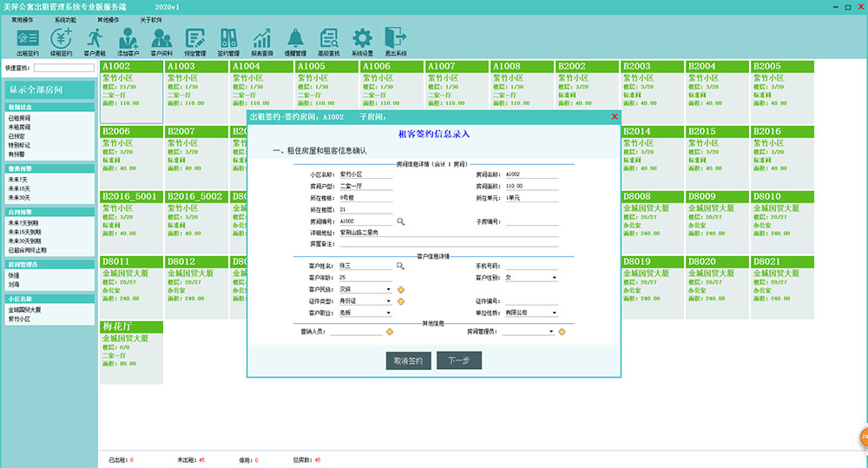Open the 客户性别 dropdown
Screen dimensions: 868x468
click(x=553, y=278)
